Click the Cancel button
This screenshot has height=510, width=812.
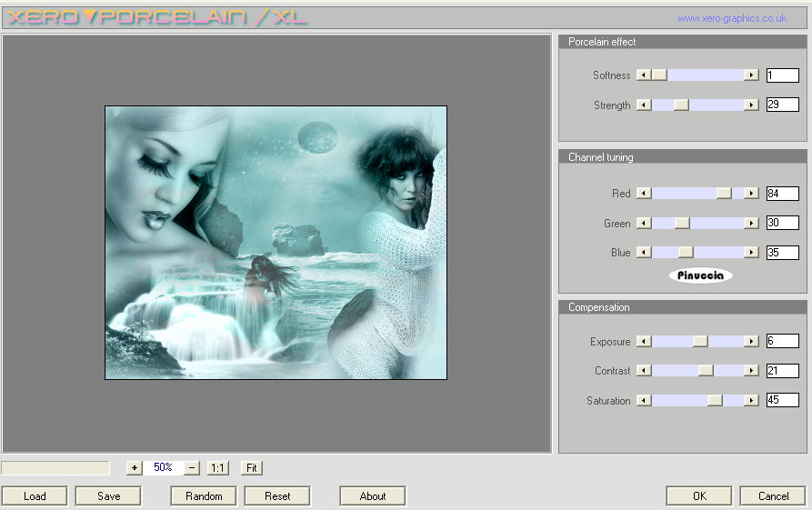click(773, 496)
